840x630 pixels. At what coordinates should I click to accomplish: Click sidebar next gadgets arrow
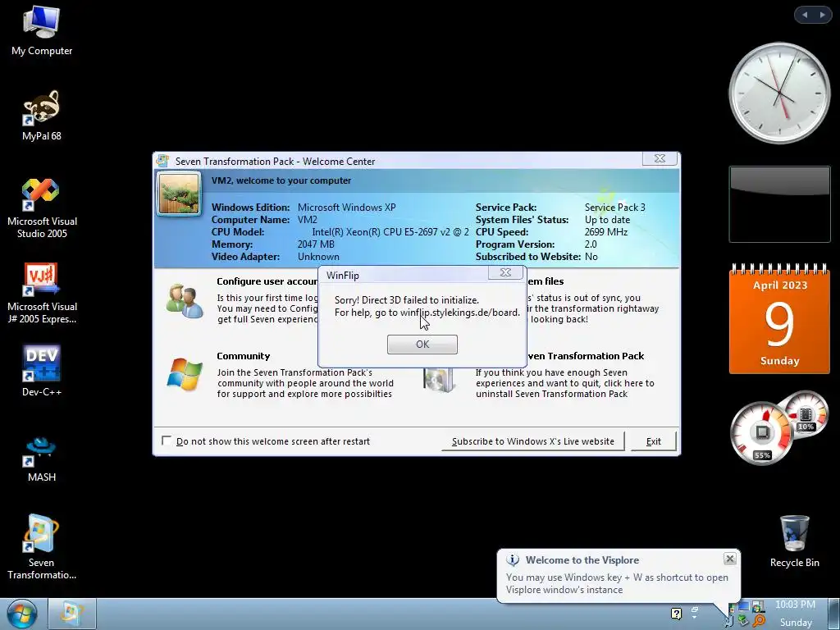(822, 15)
